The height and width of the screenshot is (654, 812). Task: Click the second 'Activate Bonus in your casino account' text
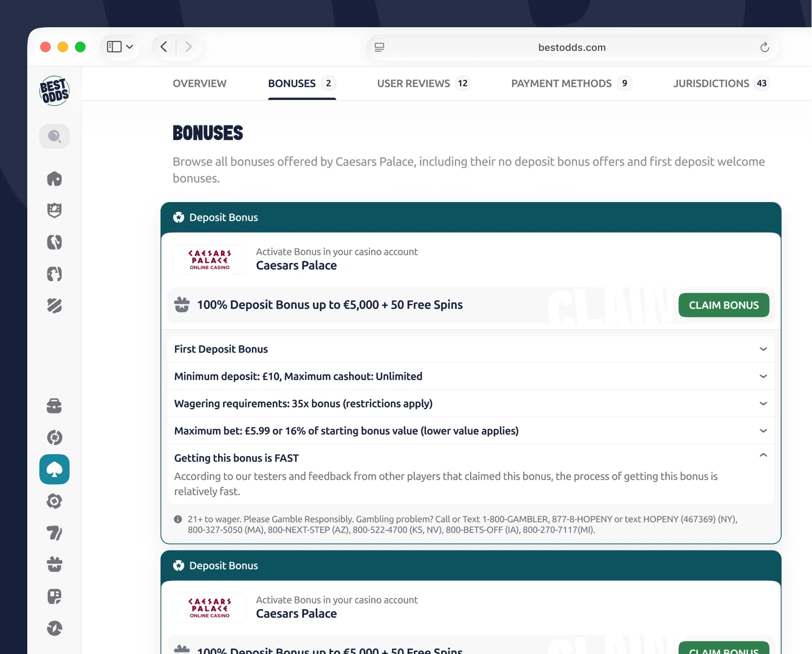coord(337,600)
